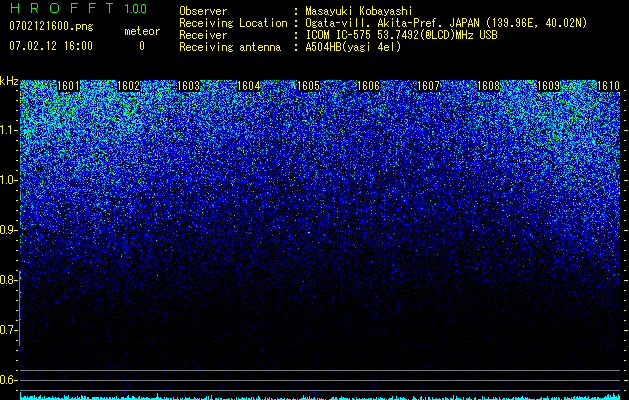The height and width of the screenshot is (400, 629).
Task: Click time marker 1605
Action: tap(308, 86)
